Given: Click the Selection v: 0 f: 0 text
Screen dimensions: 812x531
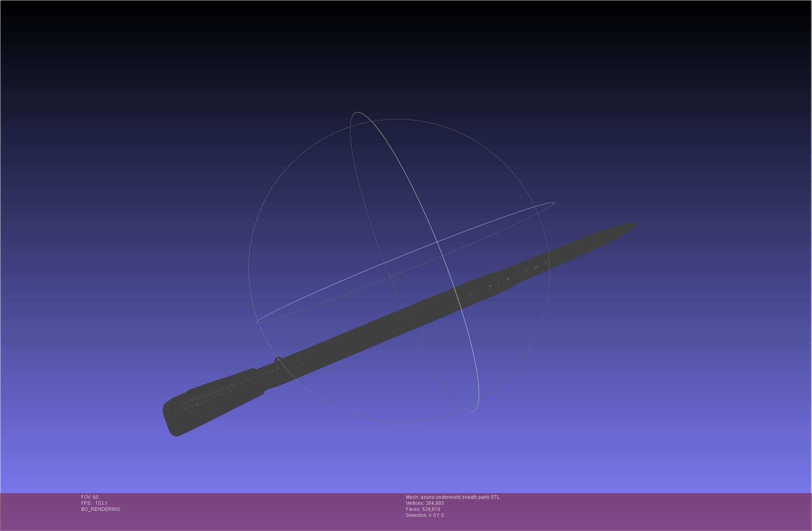Looking at the screenshot, I should [424, 515].
